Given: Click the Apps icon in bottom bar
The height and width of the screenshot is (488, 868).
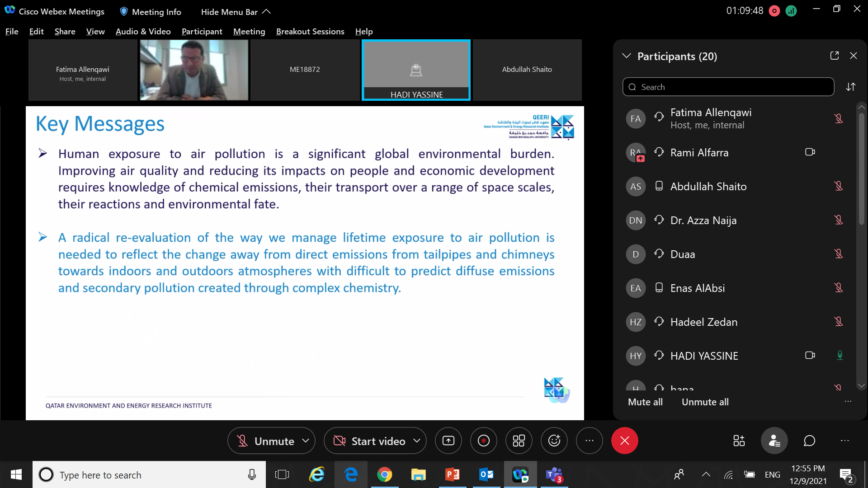Looking at the screenshot, I should point(739,441).
